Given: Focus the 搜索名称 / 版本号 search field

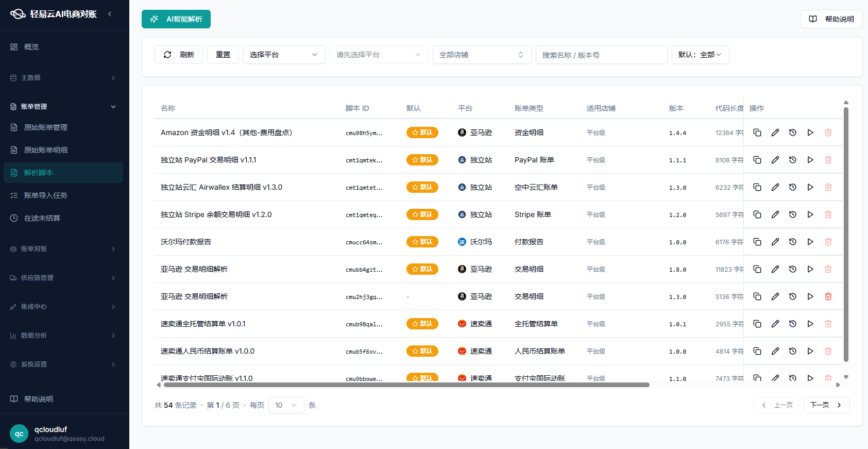Looking at the screenshot, I should click(x=602, y=55).
